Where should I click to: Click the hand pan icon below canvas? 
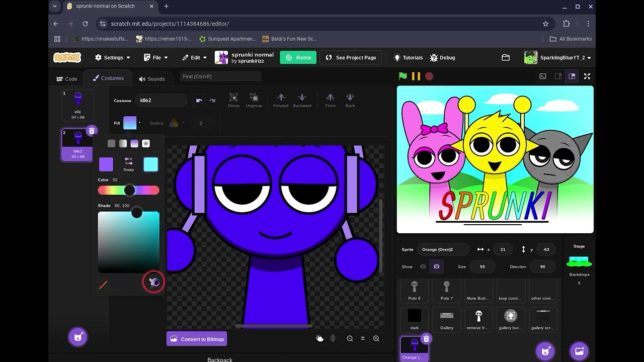click(319, 338)
